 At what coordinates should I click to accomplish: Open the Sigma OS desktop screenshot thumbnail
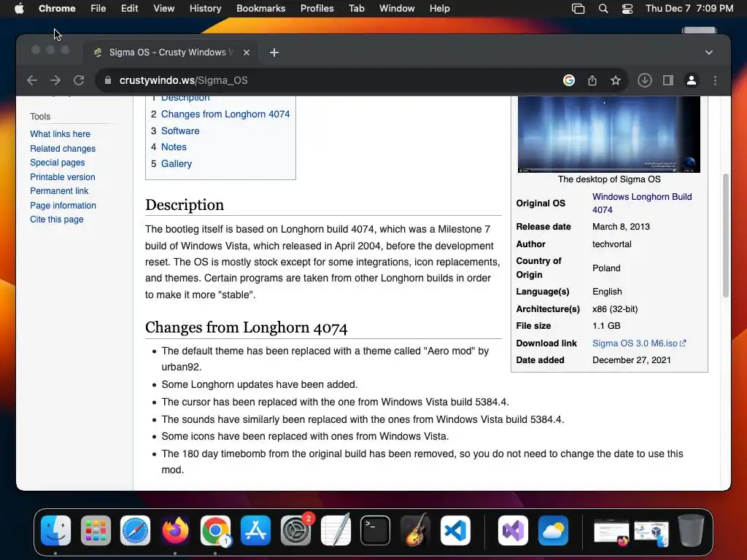[x=609, y=134]
